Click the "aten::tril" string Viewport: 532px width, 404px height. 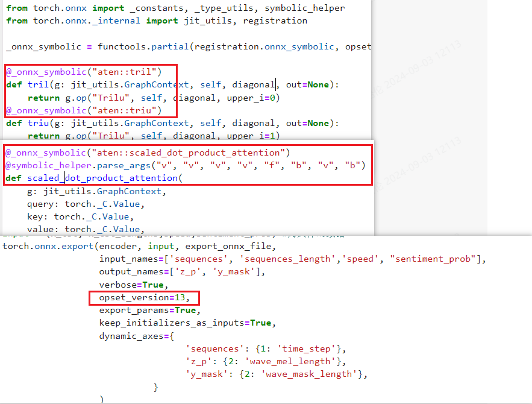[125, 72]
